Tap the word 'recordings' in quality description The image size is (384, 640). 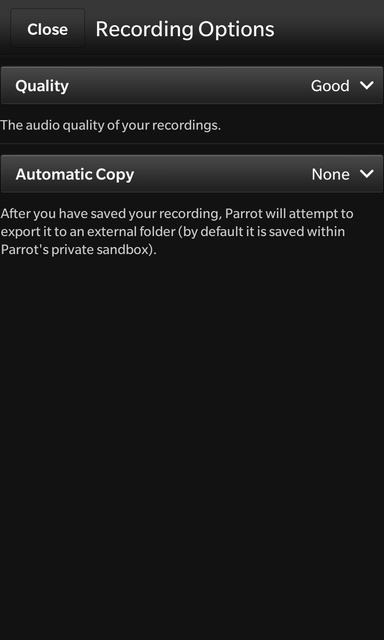coord(185,126)
